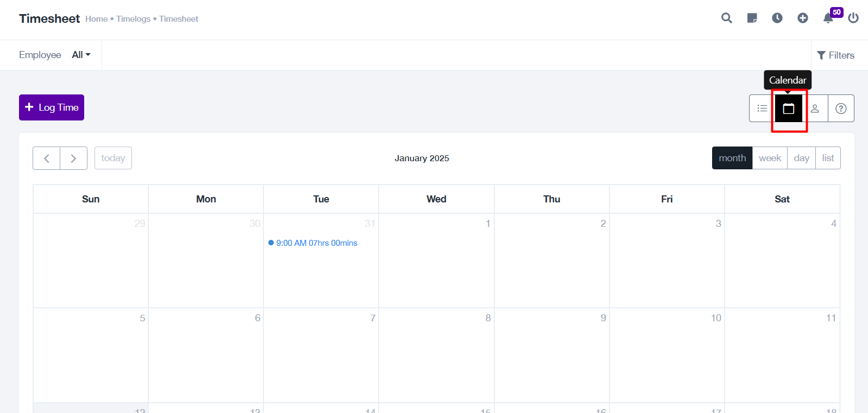Screen dimensions: 868x413
Task: Jump to today in calendar
Action: click(113, 158)
